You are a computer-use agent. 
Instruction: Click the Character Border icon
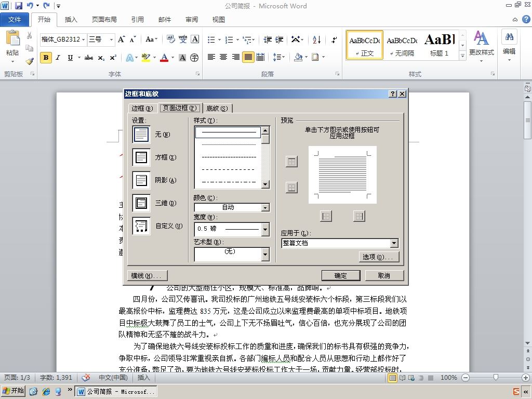coord(195,39)
